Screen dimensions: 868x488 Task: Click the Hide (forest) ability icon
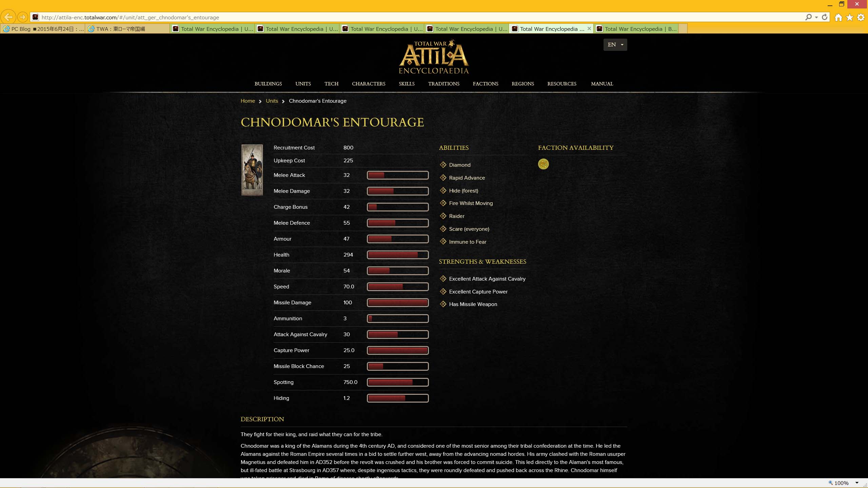443,190
